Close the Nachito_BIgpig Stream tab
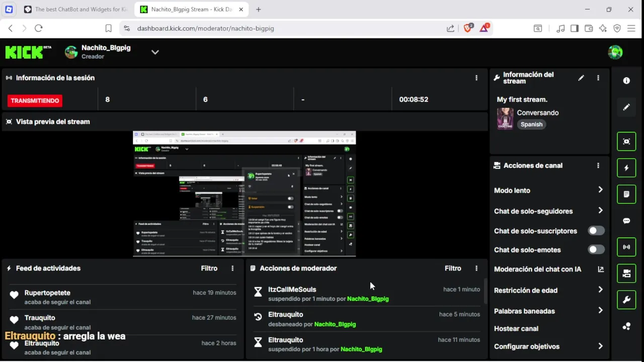Screen dimensions: 644x362 coord(241,9)
